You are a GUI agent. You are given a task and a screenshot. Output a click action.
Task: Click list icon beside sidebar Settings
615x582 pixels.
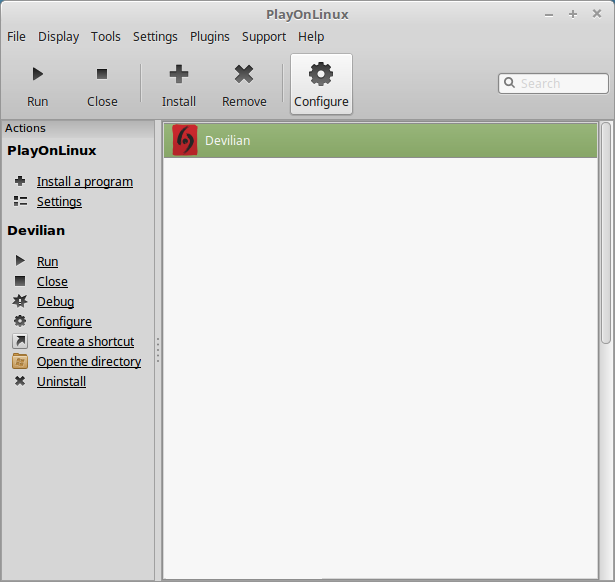[x=20, y=201]
